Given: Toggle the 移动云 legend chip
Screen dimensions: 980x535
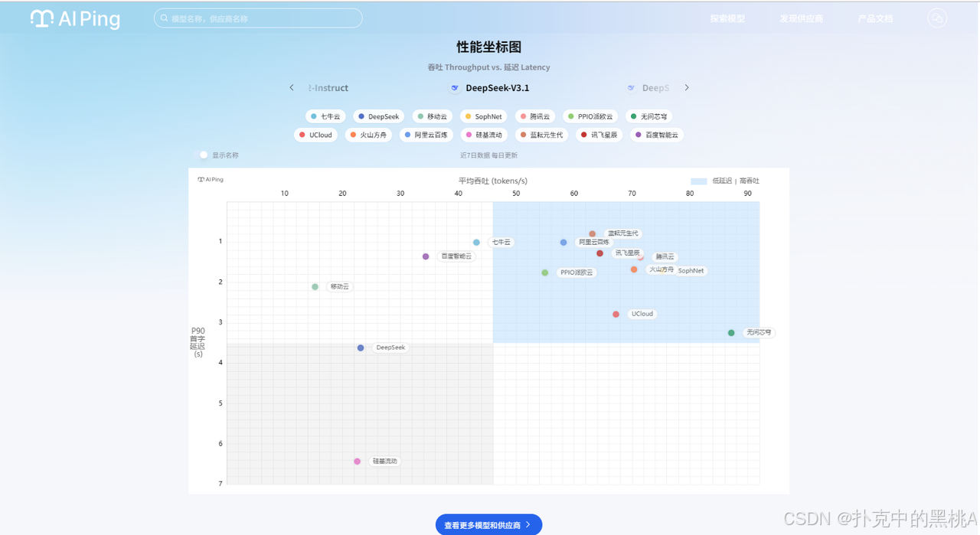Looking at the screenshot, I should coord(433,116).
